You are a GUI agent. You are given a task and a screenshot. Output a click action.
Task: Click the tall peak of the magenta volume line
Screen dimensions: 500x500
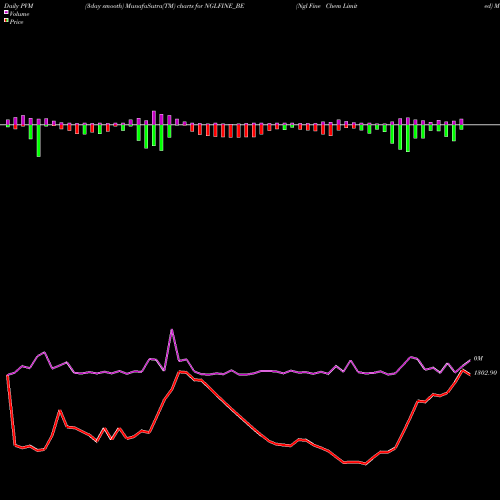tap(172, 330)
